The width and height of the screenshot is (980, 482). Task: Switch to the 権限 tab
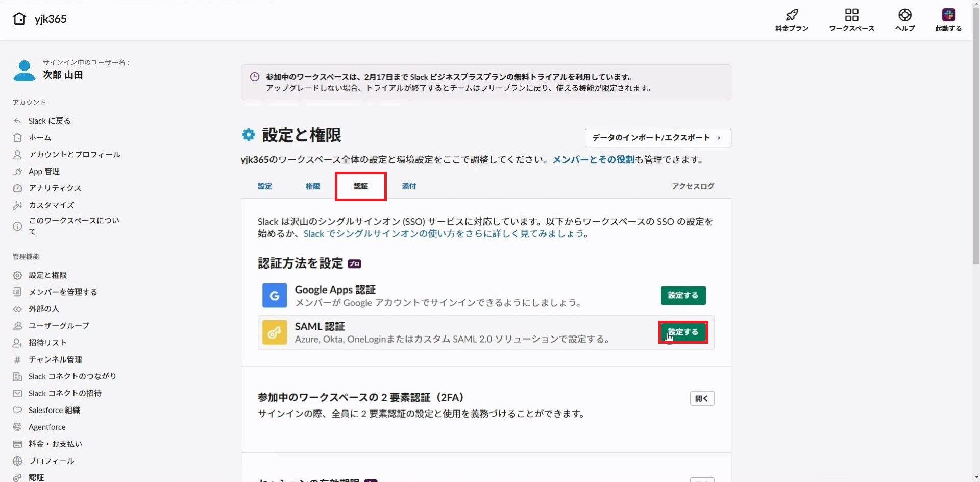point(313,186)
